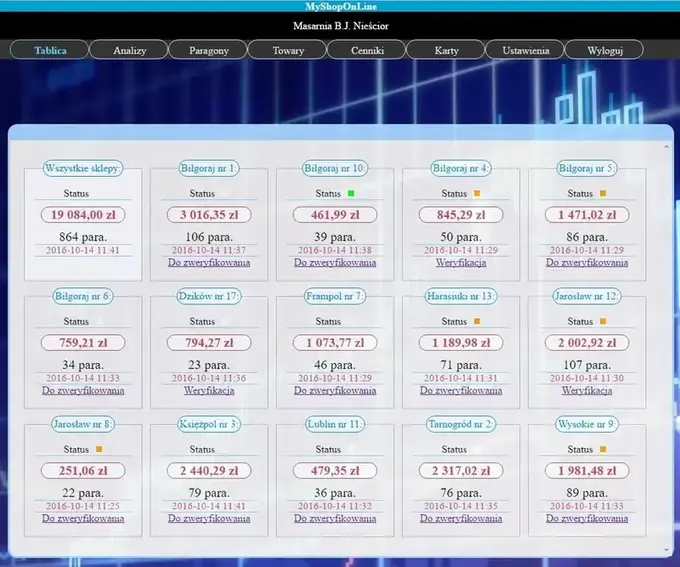The image size is (680, 567).
Task: Click Weryfikacja link under Jarosław nr 12
Action: tap(587, 390)
